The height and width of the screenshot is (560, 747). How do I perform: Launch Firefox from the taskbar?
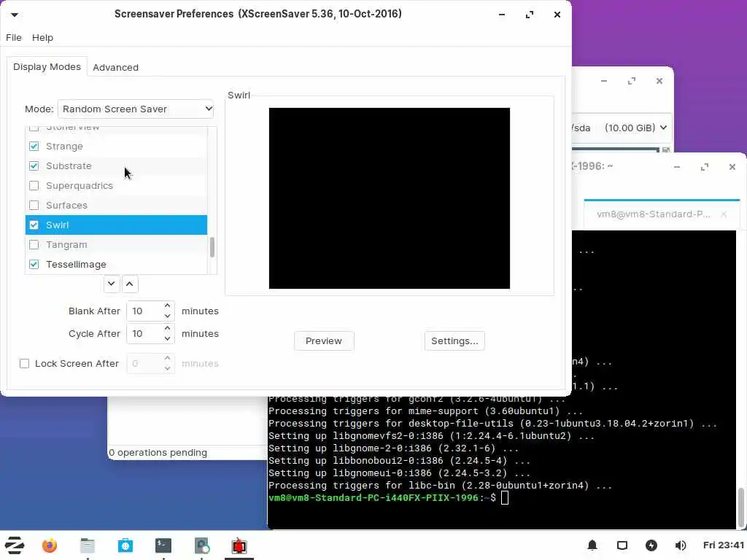(50, 545)
